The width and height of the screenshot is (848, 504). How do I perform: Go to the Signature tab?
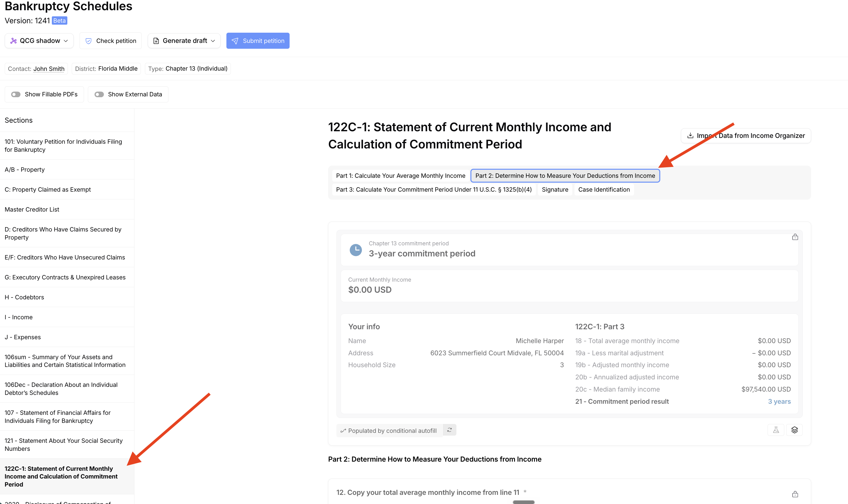tap(555, 189)
